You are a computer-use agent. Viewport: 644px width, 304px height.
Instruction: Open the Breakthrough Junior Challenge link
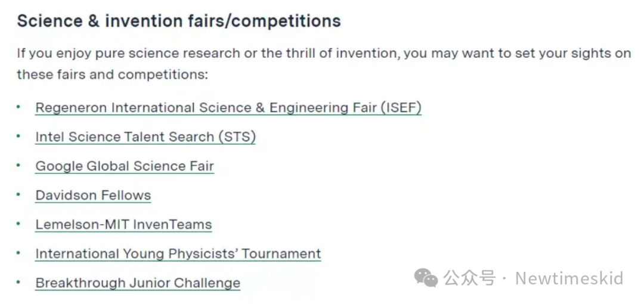(x=138, y=283)
